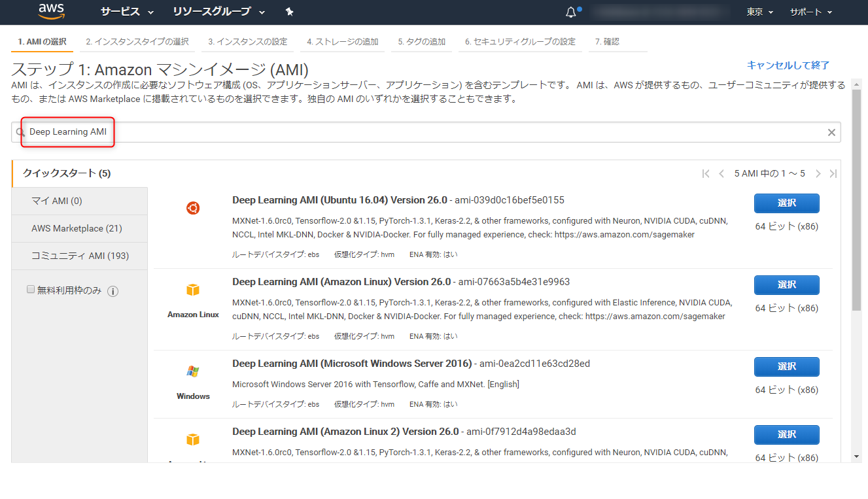Click the Amazon Linux 2 box icon

tap(193, 439)
